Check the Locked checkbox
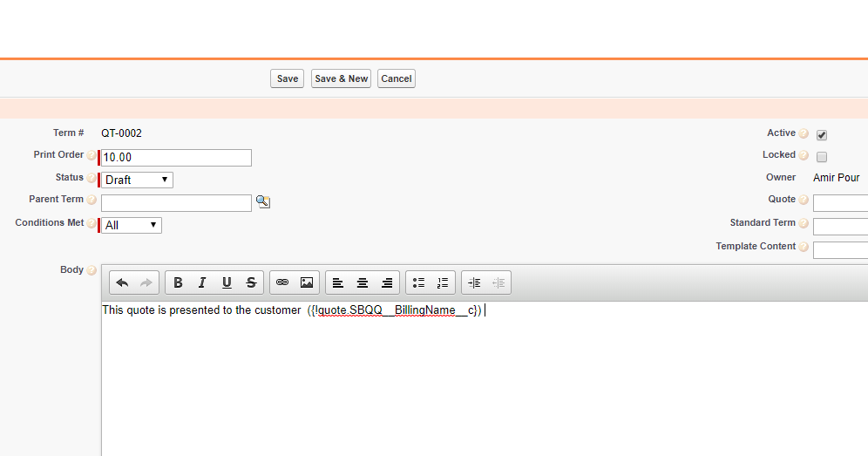 point(822,157)
